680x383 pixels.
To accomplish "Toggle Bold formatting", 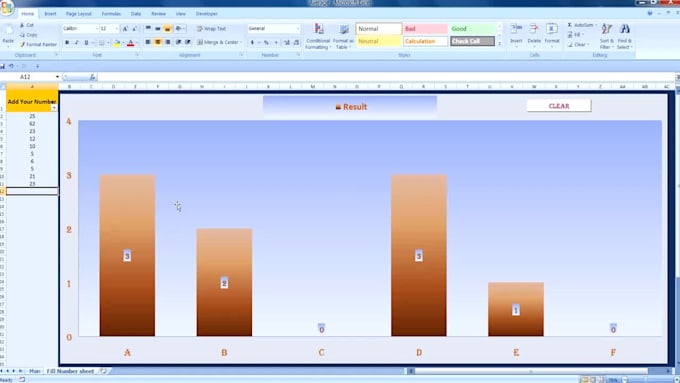I will [67, 43].
